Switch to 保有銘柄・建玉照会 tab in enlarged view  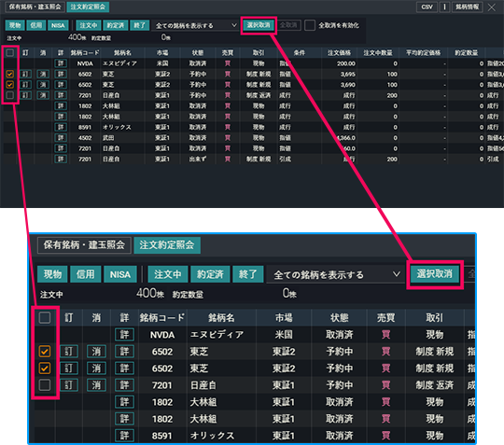(84, 245)
